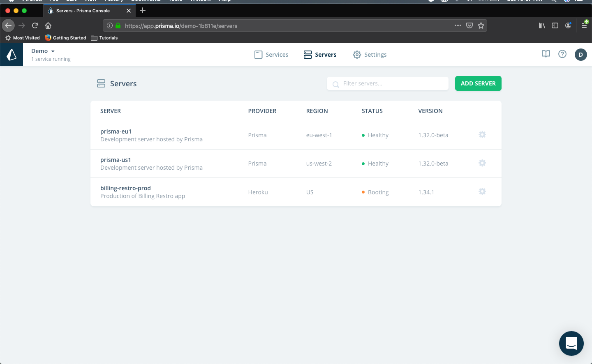Click the PROVIDER column header
The image size is (592, 364).
[x=262, y=111]
